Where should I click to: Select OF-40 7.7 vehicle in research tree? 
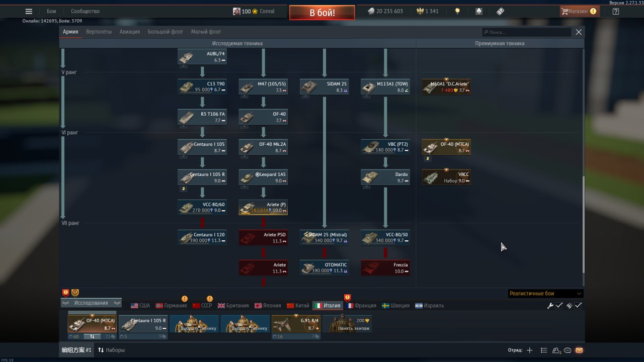pyautogui.click(x=263, y=117)
